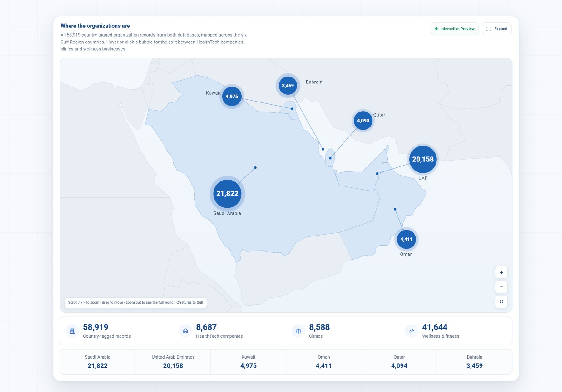The height and width of the screenshot is (392, 562).
Task: Click the expand arrows icon in Expand button
Action: (x=489, y=29)
